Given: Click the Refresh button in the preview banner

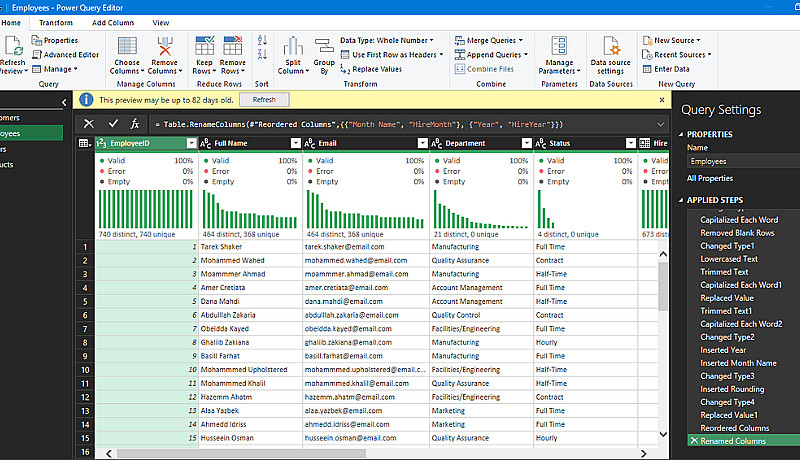Looking at the screenshot, I should point(264,100).
